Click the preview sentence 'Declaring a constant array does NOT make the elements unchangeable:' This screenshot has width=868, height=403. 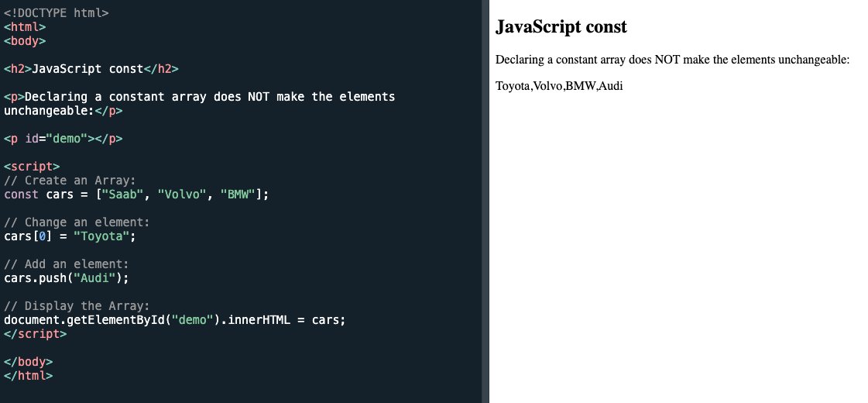point(673,60)
